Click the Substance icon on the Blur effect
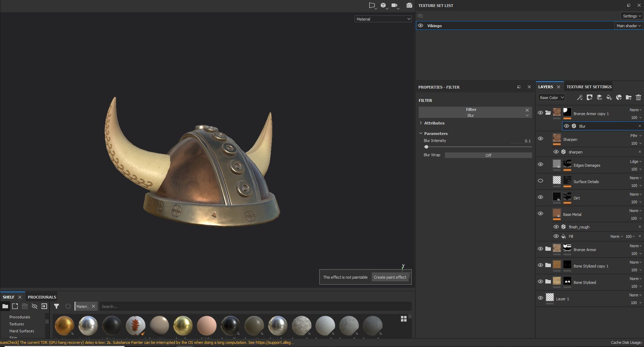The height and width of the screenshot is (347, 644). pos(574,126)
